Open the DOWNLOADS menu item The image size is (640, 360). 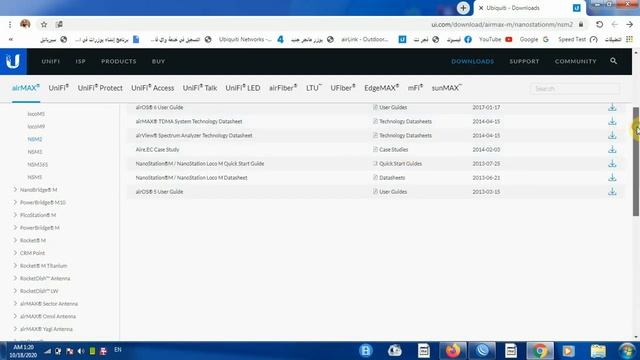472,61
